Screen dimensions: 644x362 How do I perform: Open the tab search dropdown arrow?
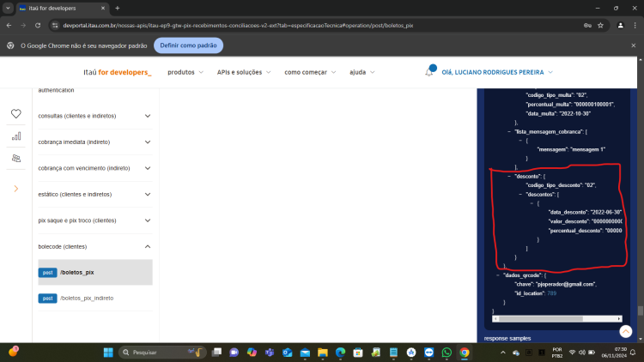click(x=8, y=9)
